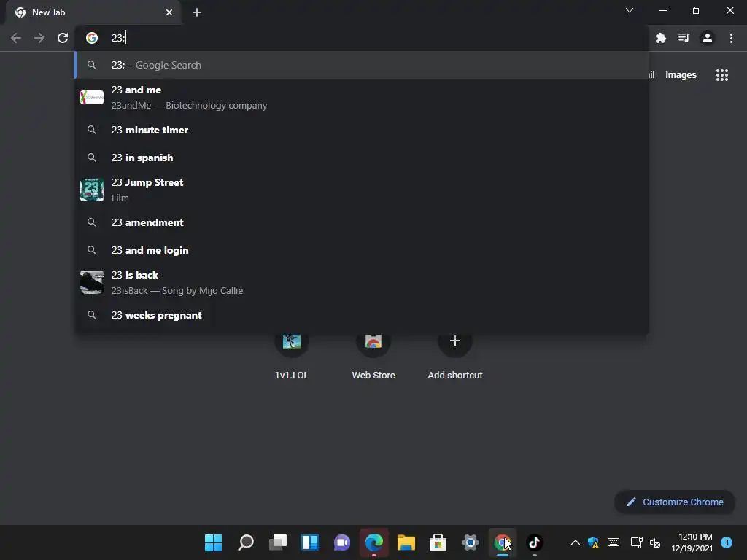Image resolution: width=747 pixels, height=560 pixels.
Task: Open the Chrome profile avatar icon
Action: (x=708, y=38)
